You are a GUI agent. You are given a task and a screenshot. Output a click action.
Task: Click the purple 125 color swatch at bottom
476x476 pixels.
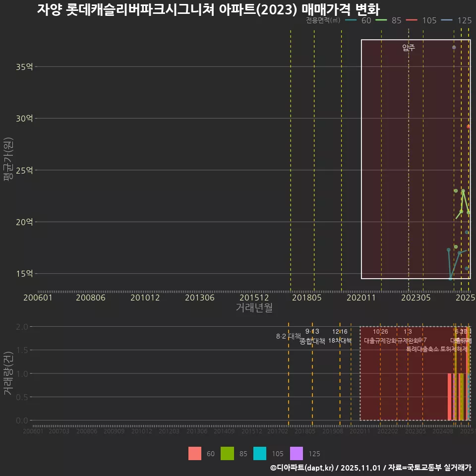pyautogui.click(x=296, y=453)
